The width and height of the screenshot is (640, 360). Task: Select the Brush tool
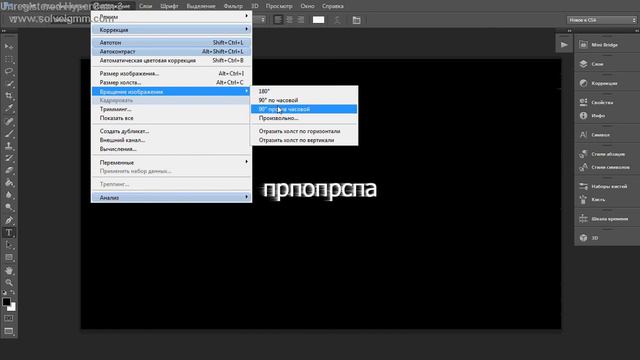point(9,133)
